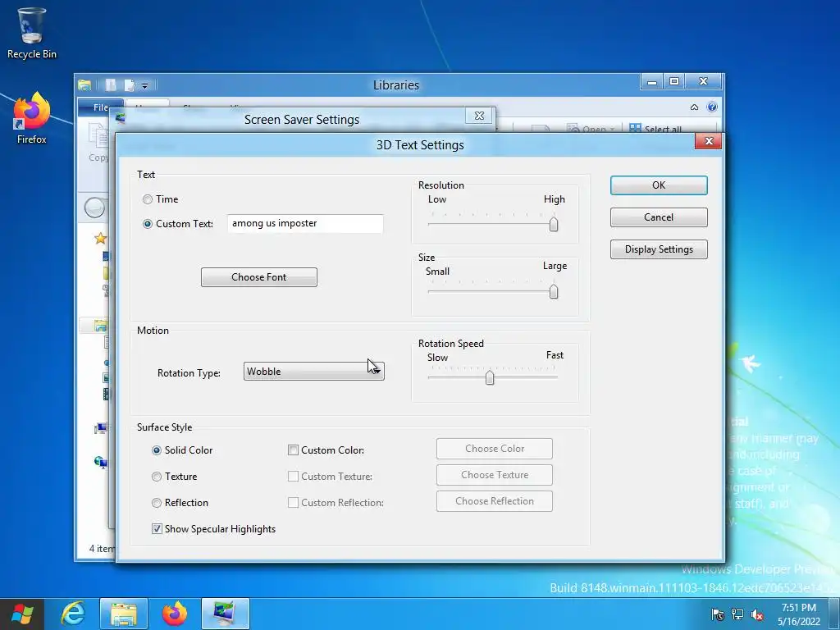Select the Time radio button

(148, 199)
